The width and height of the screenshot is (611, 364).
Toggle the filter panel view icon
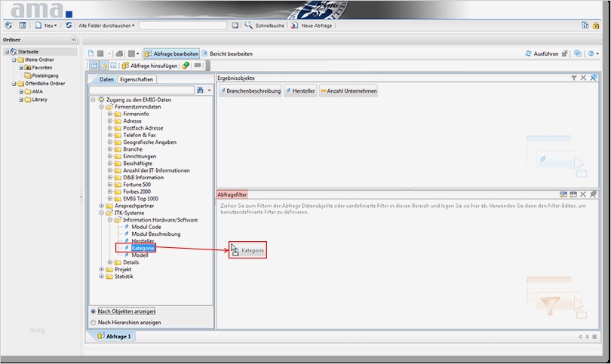click(x=103, y=66)
